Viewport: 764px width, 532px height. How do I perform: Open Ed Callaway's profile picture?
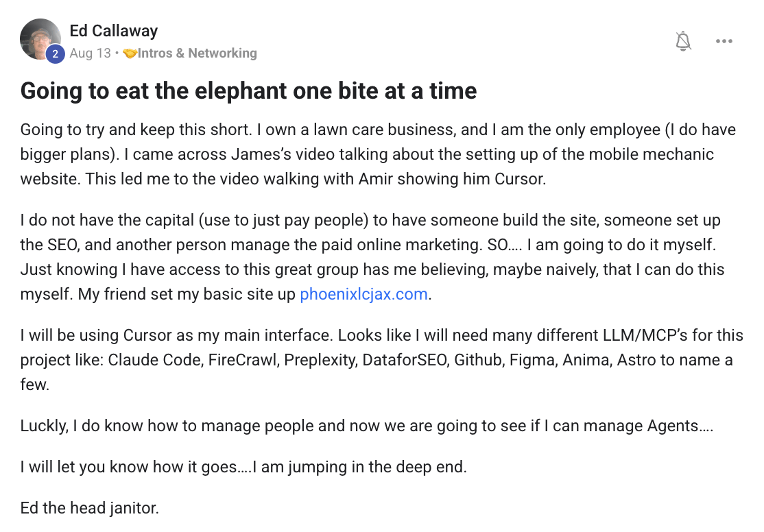pos(40,39)
